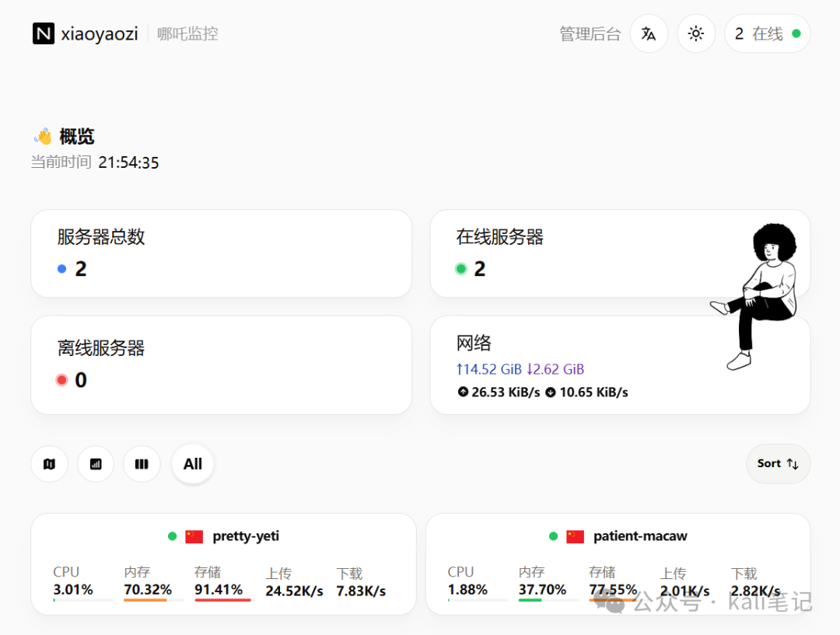Screen dimensions: 840x635
Task: Select the All group tab
Action: coord(193,464)
